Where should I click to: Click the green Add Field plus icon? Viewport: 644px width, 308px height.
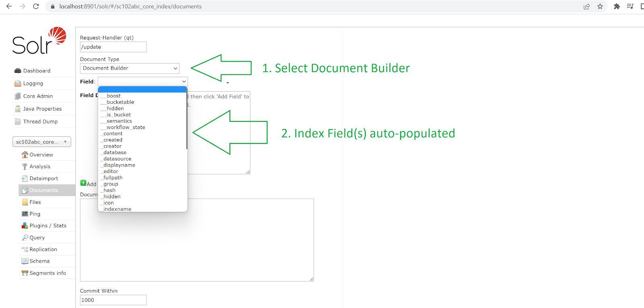[83, 183]
